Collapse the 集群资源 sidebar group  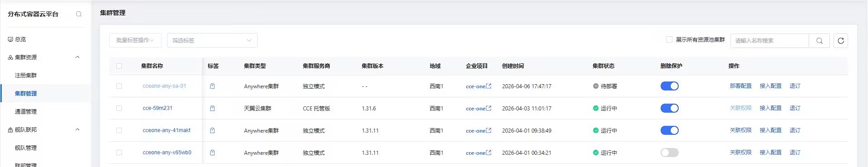pyautogui.click(x=77, y=57)
